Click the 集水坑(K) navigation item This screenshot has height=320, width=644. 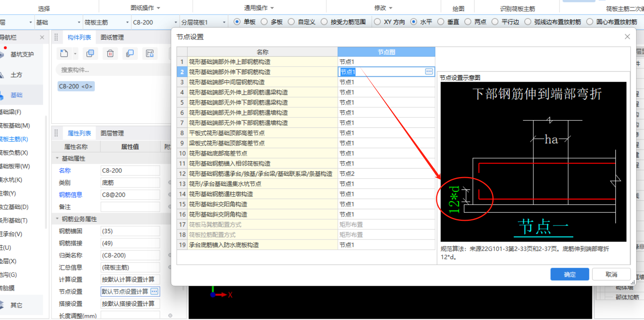coord(11,180)
